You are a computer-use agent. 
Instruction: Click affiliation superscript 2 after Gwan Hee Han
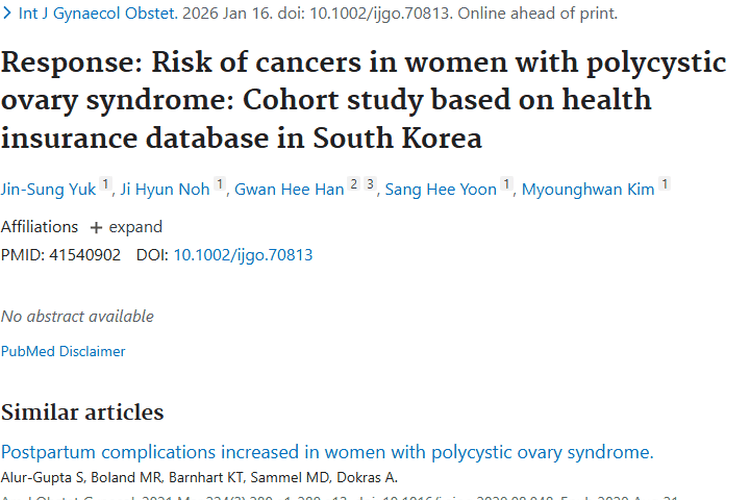353,185
